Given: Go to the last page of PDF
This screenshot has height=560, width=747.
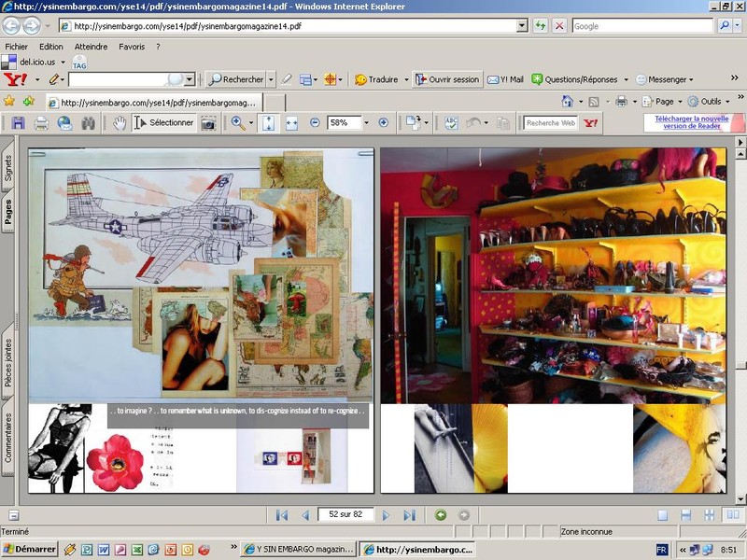Looking at the screenshot, I should point(409,515).
